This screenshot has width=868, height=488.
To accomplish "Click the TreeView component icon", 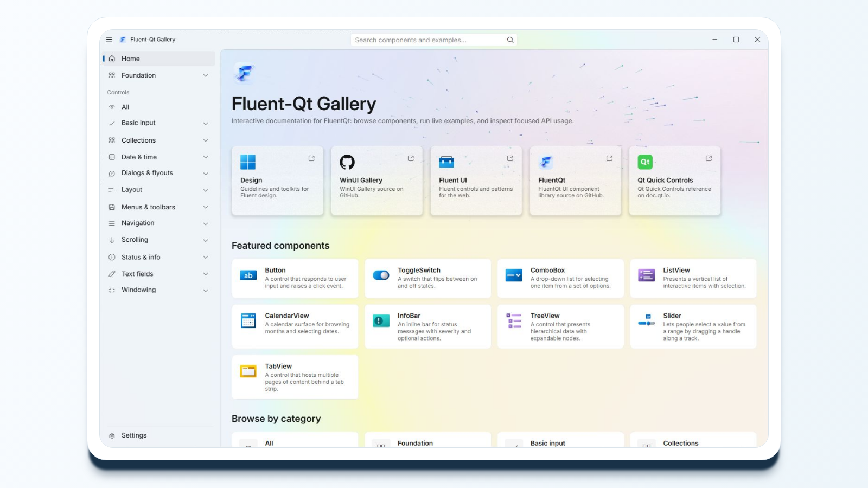I will coord(514,320).
